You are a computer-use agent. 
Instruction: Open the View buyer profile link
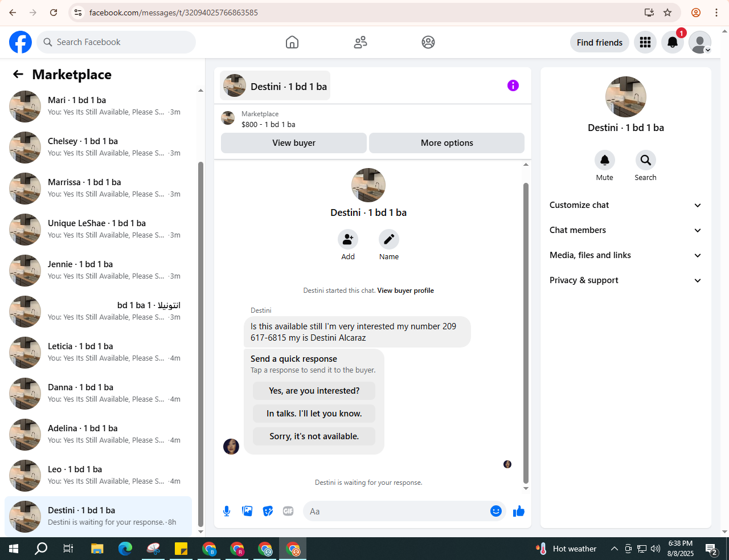(x=406, y=291)
